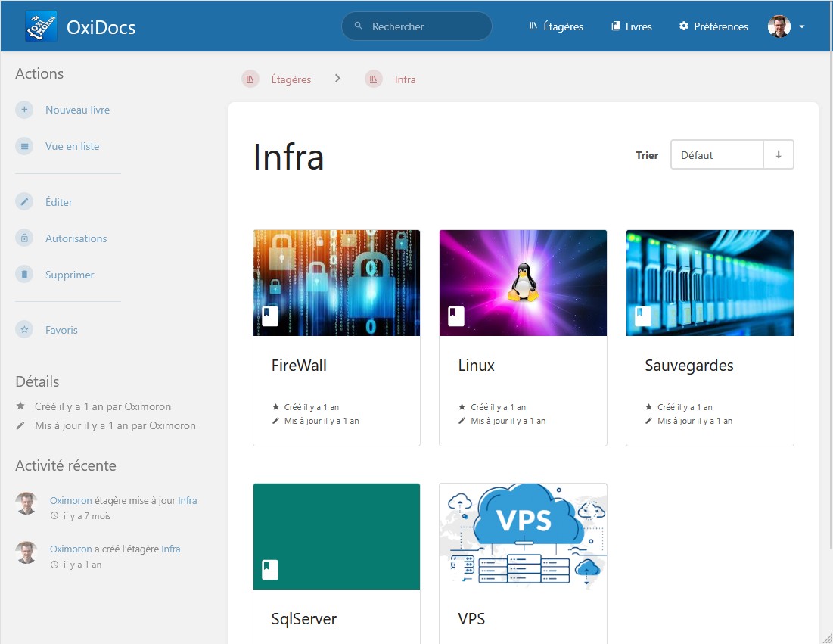Image resolution: width=833 pixels, height=644 pixels.
Task: Click 'Mis à jour il y a 1 an par Oximoron'
Action: pos(115,425)
